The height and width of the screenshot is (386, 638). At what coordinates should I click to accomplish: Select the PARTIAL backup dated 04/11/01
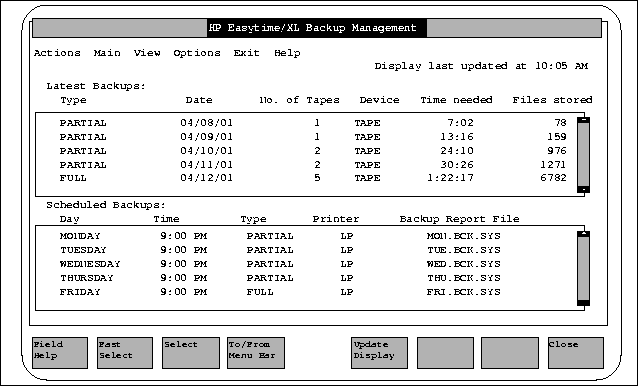(x=313, y=165)
